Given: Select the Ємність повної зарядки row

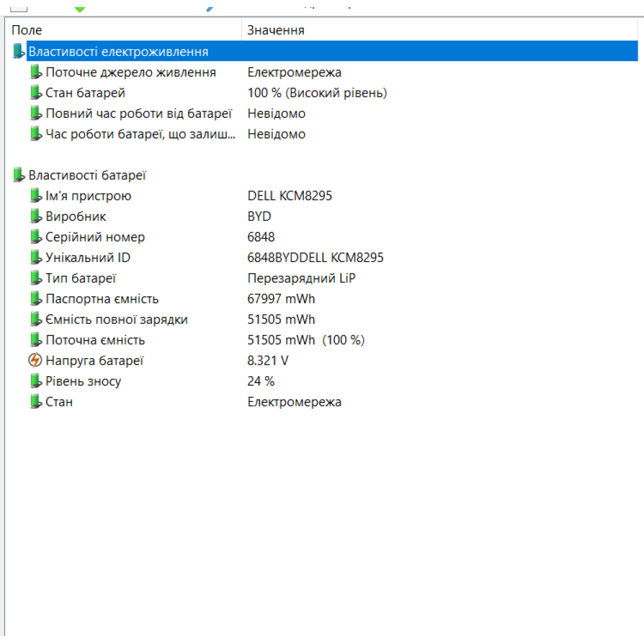Looking at the screenshot, I should tap(116, 319).
